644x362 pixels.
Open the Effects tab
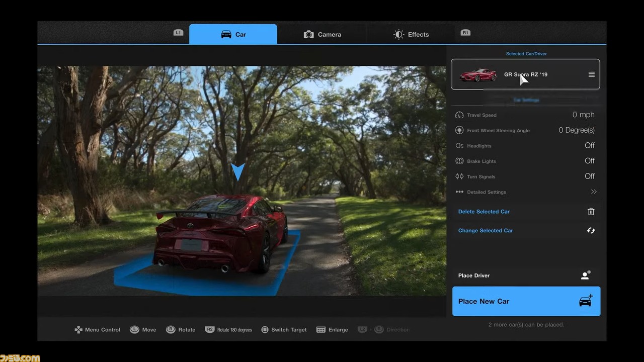tap(411, 34)
